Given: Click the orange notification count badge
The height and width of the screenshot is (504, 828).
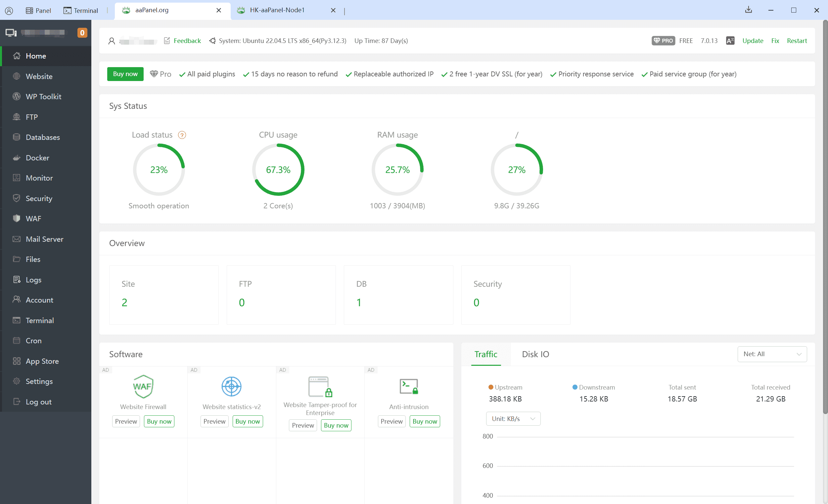Looking at the screenshot, I should [82, 32].
